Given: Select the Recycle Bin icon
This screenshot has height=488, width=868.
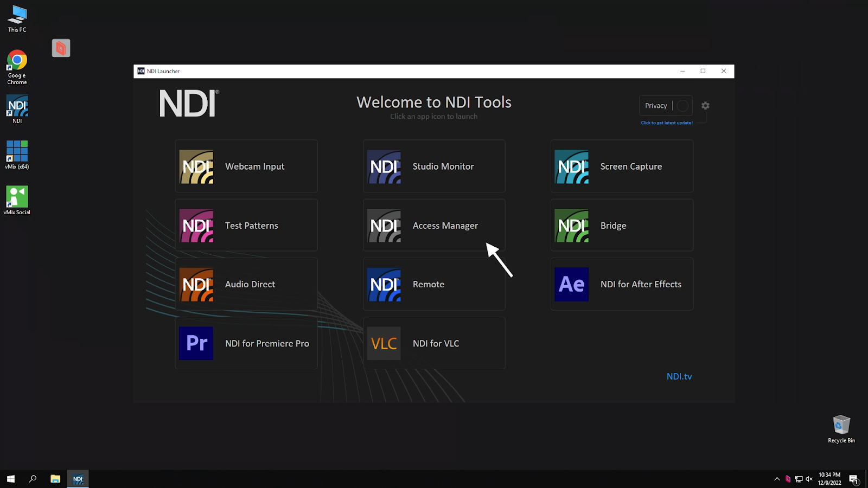Looking at the screenshot, I should (x=841, y=429).
